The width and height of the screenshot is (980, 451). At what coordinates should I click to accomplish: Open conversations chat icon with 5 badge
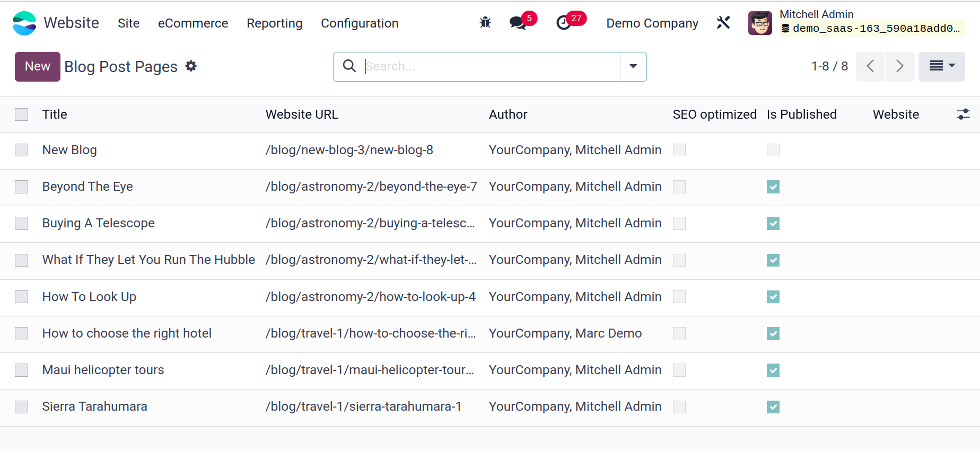[x=518, y=23]
